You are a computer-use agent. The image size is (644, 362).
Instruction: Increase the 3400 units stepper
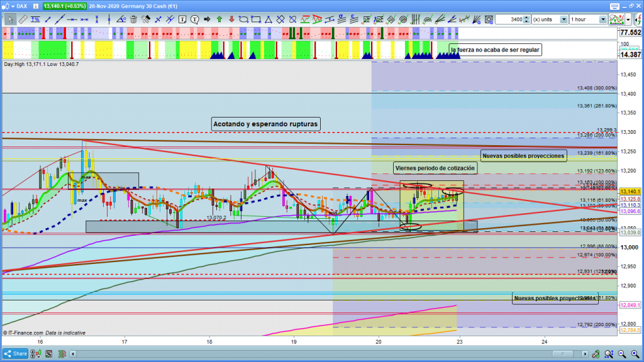pyautogui.click(x=527, y=18)
